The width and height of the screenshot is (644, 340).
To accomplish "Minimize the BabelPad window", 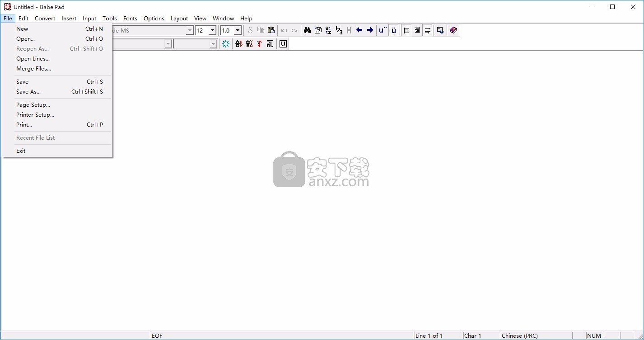I will click(592, 7).
